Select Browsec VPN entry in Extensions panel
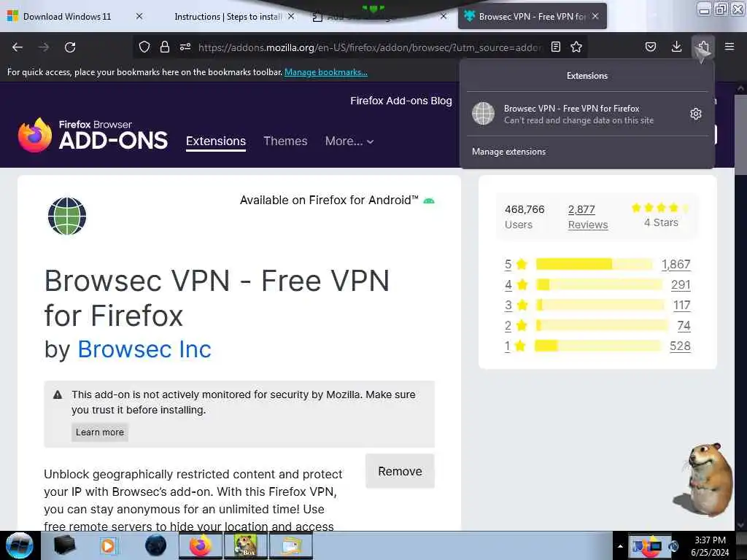Screen dimensions: 747x560 pyautogui.click(x=587, y=114)
